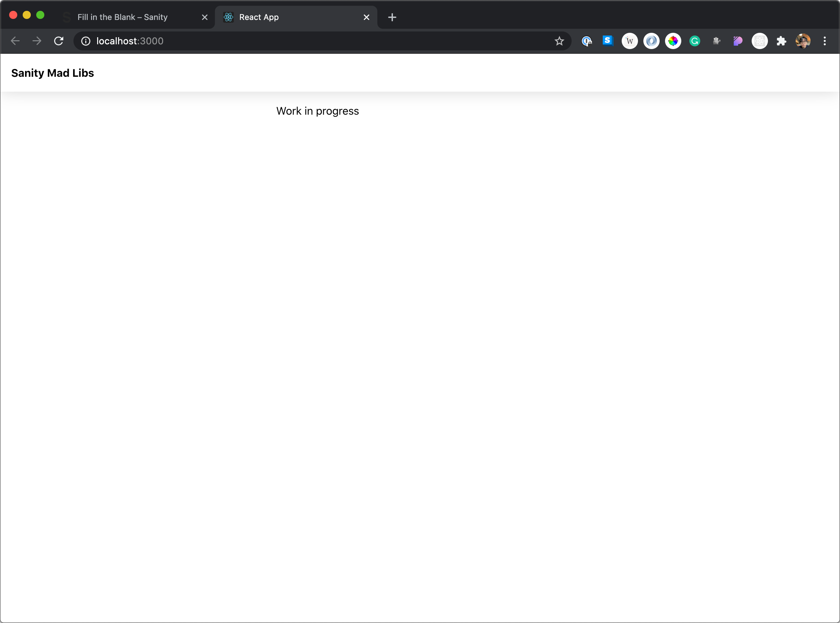Close the Fill in the Blank tab
This screenshot has width=840, height=623.
click(x=205, y=17)
